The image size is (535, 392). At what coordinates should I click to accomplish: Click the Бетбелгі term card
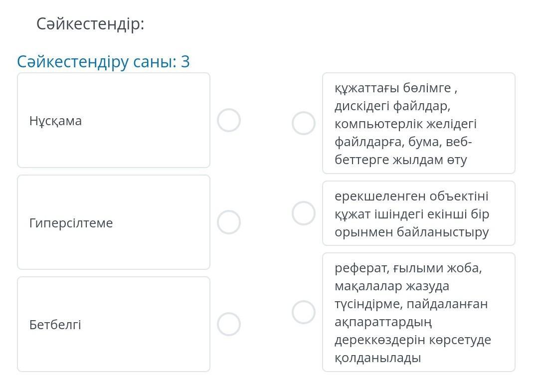coord(114,324)
